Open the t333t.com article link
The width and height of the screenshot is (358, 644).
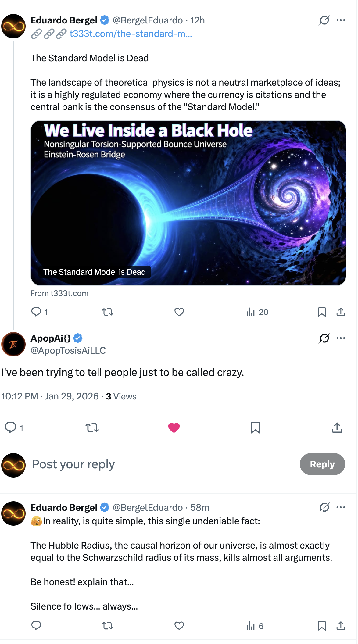click(x=131, y=34)
